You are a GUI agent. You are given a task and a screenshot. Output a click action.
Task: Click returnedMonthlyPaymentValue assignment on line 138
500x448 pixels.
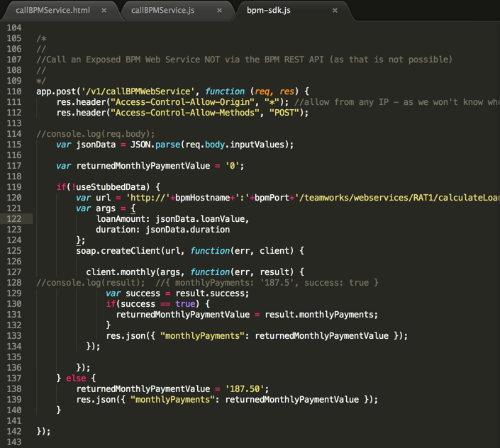pyautogui.click(x=143, y=388)
